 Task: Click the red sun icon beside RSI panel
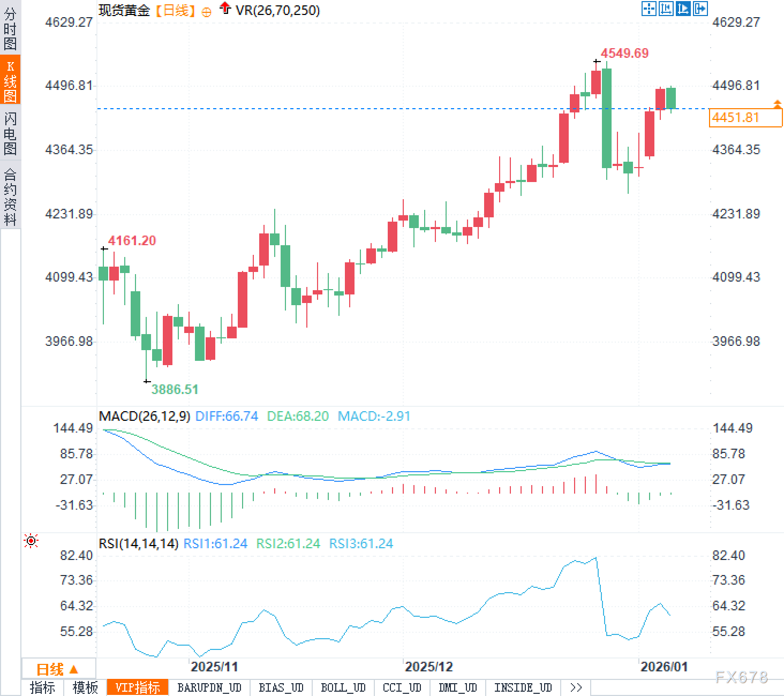coord(31,541)
